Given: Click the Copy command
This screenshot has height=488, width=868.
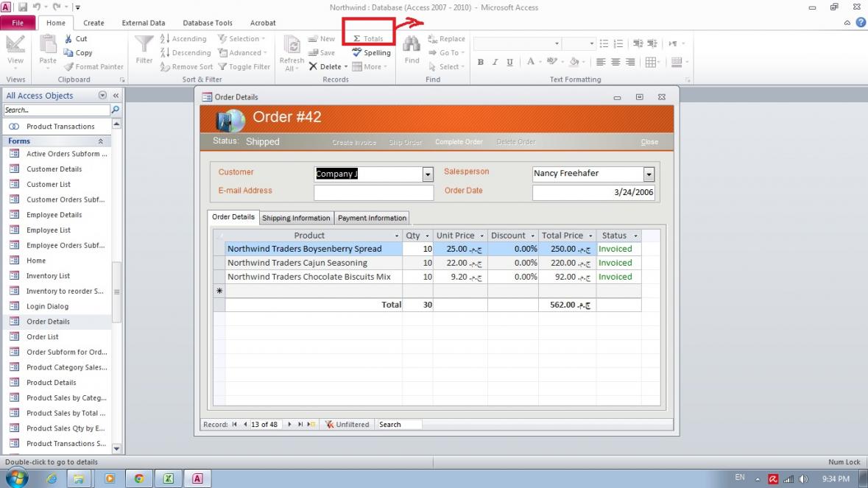Looking at the screenshot, I should [77, 52].
